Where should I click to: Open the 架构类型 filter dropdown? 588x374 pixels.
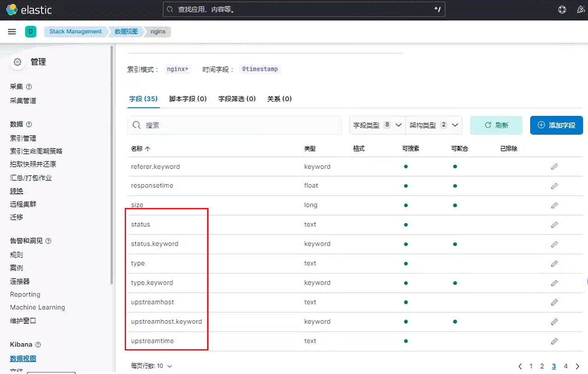point(434,125)
